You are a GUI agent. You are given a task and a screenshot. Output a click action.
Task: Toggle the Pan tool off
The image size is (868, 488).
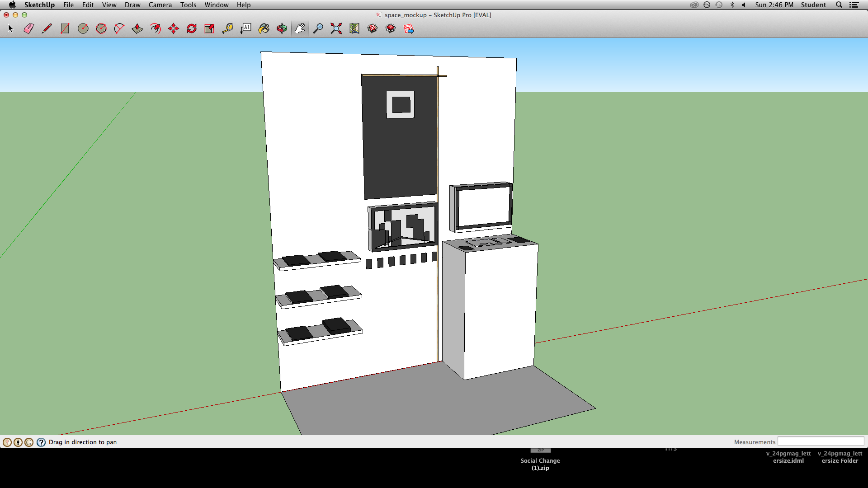click(300, 28)
